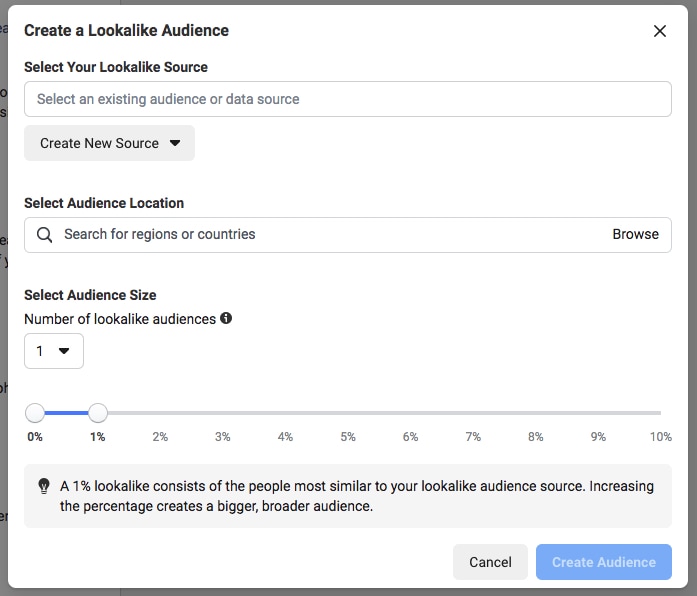Expand the number of lookalike audiences dropdown
Screen dimensions: 697x596
tap(54, 351)
